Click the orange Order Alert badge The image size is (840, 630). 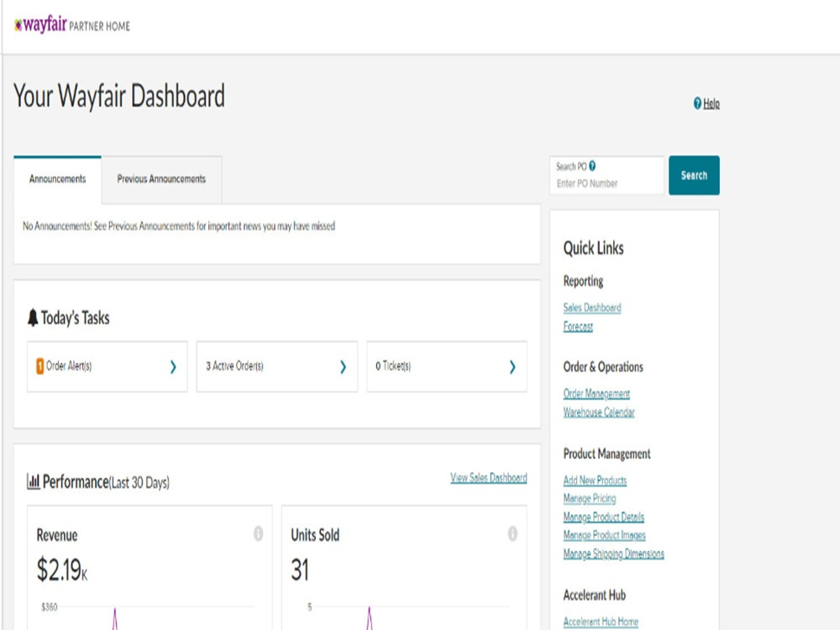tap(39, 366)
